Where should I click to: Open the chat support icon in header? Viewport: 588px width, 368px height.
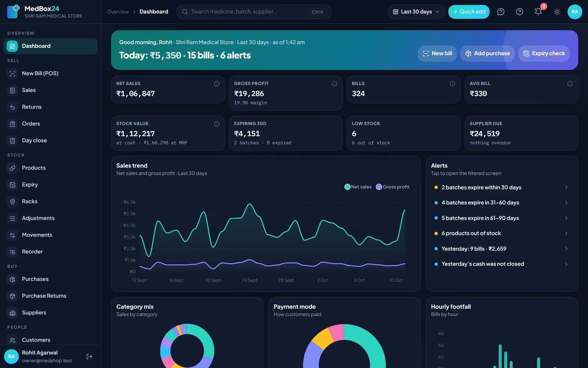(501, 12)
